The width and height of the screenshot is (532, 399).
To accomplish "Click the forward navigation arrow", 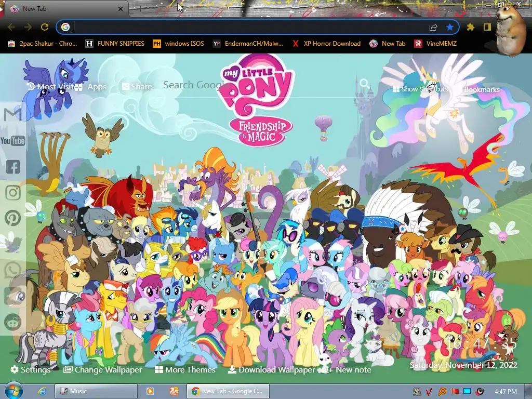I will (28, 27).
